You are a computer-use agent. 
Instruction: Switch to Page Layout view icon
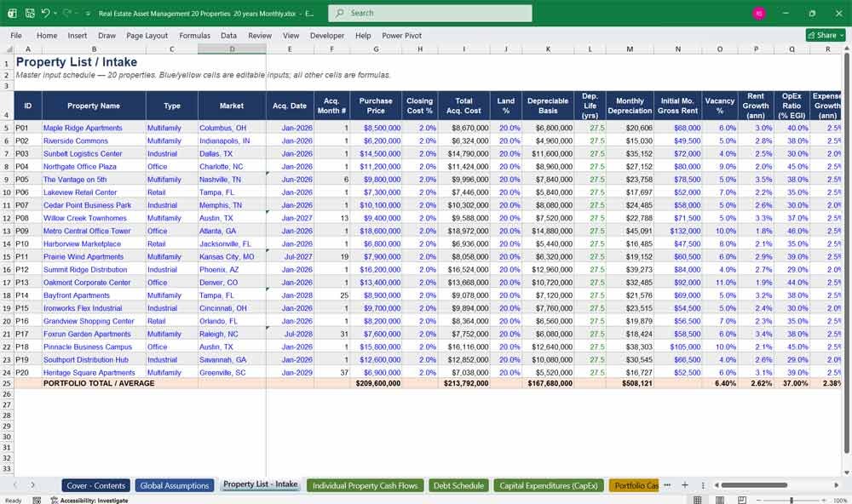point(719,500)
